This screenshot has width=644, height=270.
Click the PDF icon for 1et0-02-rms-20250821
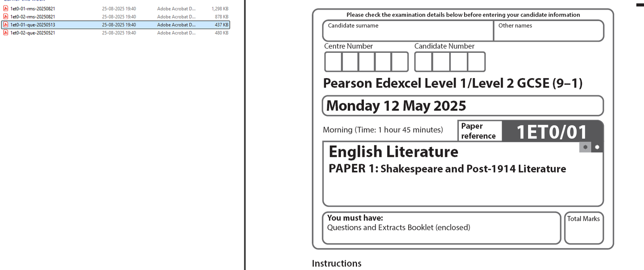click(x=6, y=17)
